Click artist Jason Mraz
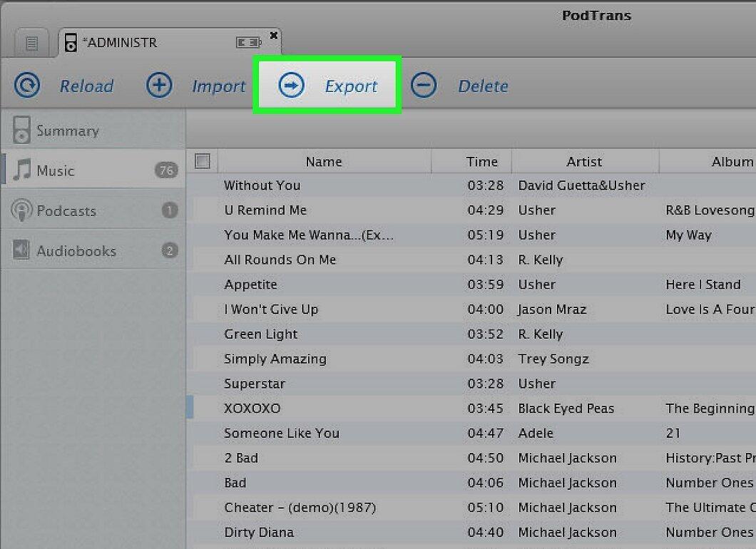 [552, 309]
